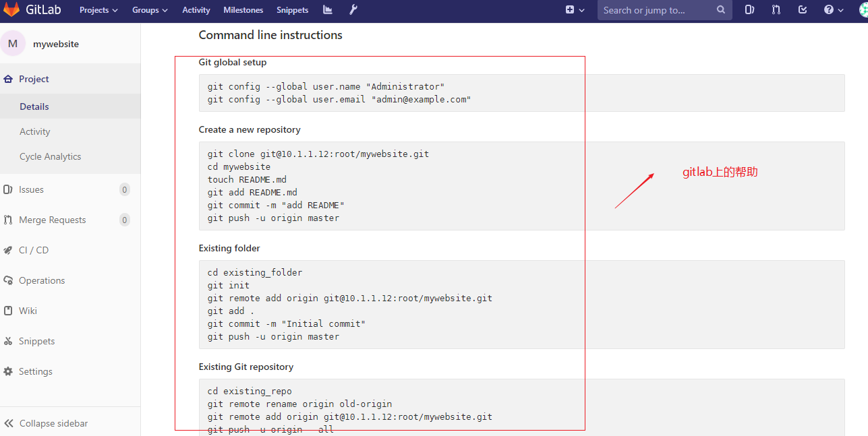868x436 pixels.
Task: Open Snippets in top navigation
Action: pyautogui.click(x=293, y=10)
